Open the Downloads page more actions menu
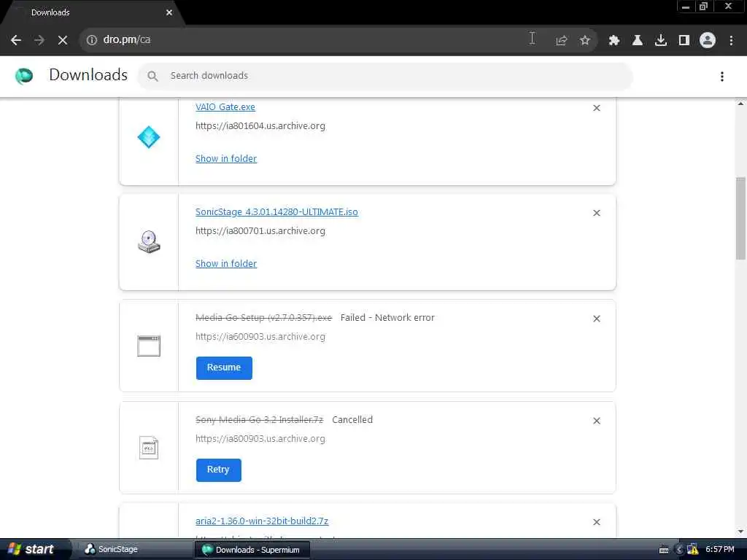 coord(722,76)
